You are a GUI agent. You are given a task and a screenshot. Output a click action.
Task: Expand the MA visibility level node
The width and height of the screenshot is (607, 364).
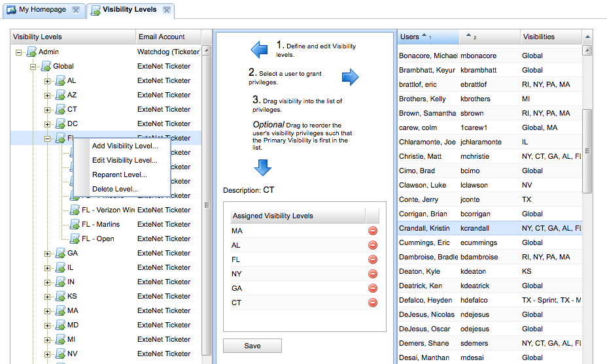[x=47, y=311]
